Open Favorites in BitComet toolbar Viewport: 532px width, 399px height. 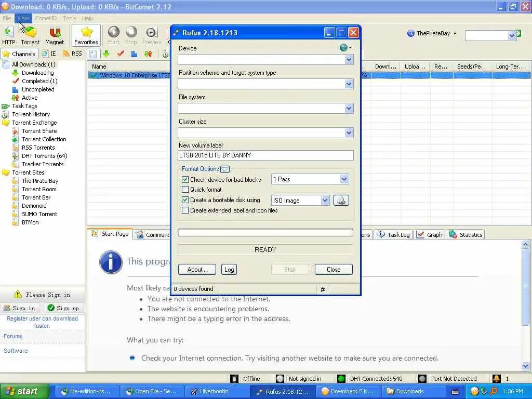pyautogui.click(x=86, y=35)
